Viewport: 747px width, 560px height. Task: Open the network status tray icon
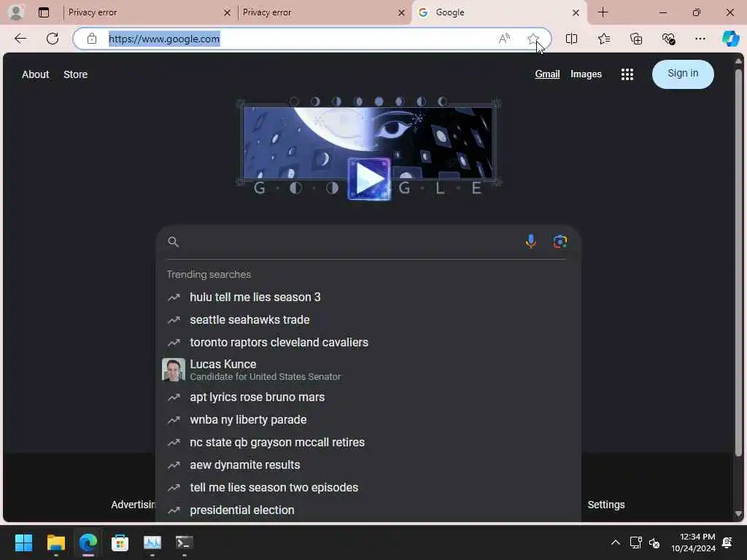[636, 542]
